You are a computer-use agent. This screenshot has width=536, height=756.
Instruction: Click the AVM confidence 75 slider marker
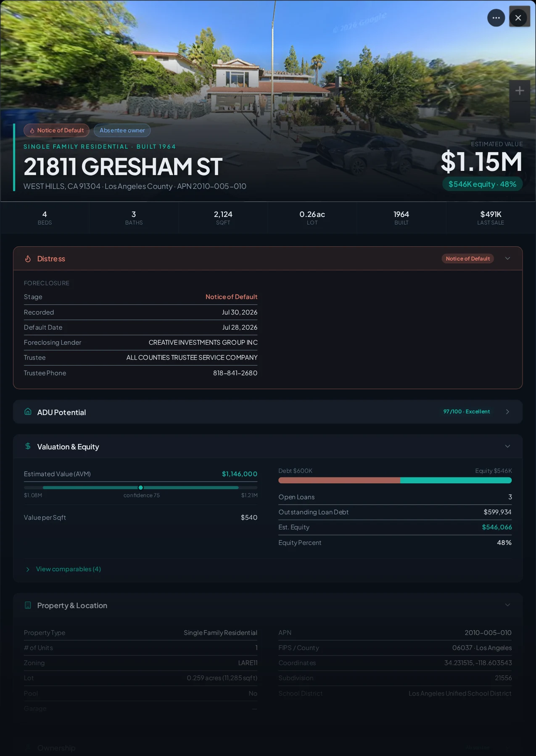(140, 487)
